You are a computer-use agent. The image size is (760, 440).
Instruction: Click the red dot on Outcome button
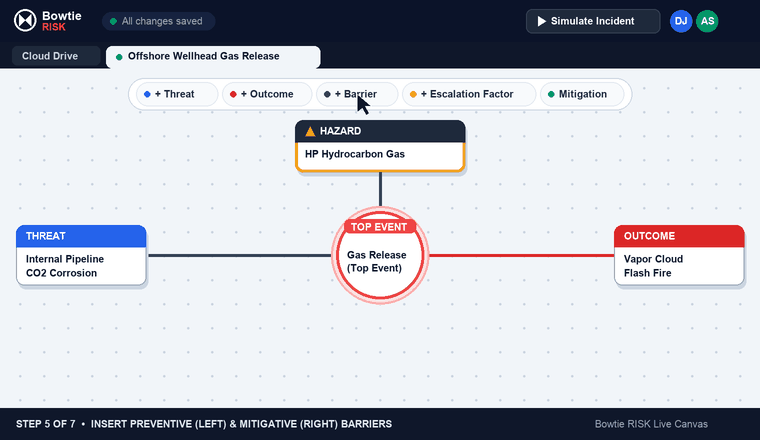(233, 94)
